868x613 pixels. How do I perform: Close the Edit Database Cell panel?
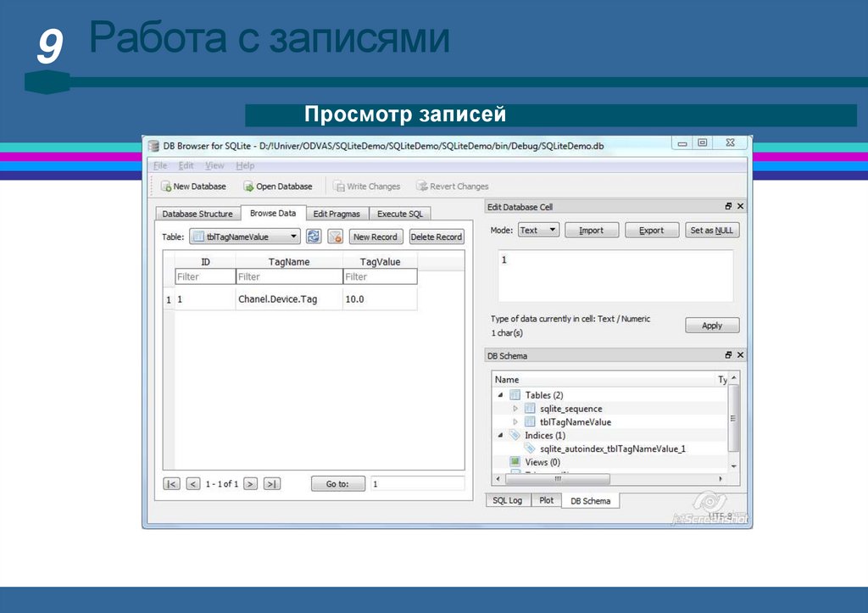[x=740, y=207]
